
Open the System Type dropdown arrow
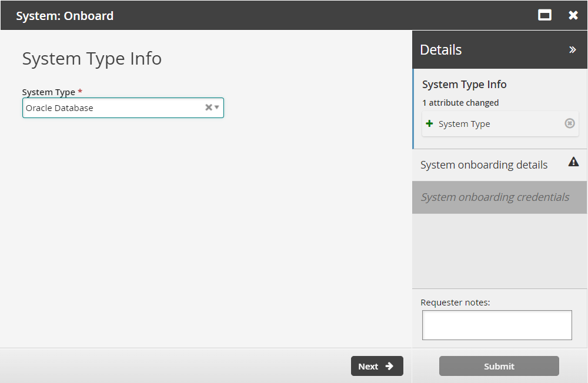217,107
